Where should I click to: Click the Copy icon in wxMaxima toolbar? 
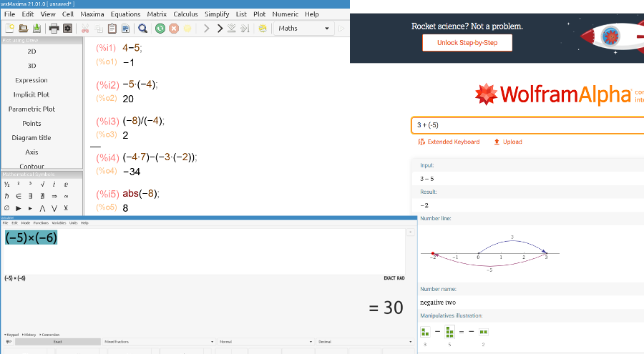(99, 29)
